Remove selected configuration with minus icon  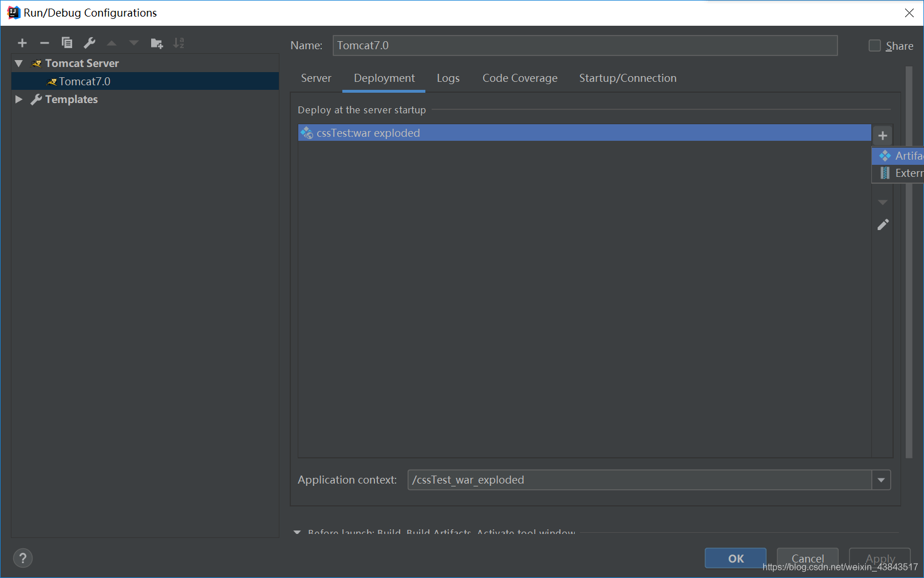point(45,43)
